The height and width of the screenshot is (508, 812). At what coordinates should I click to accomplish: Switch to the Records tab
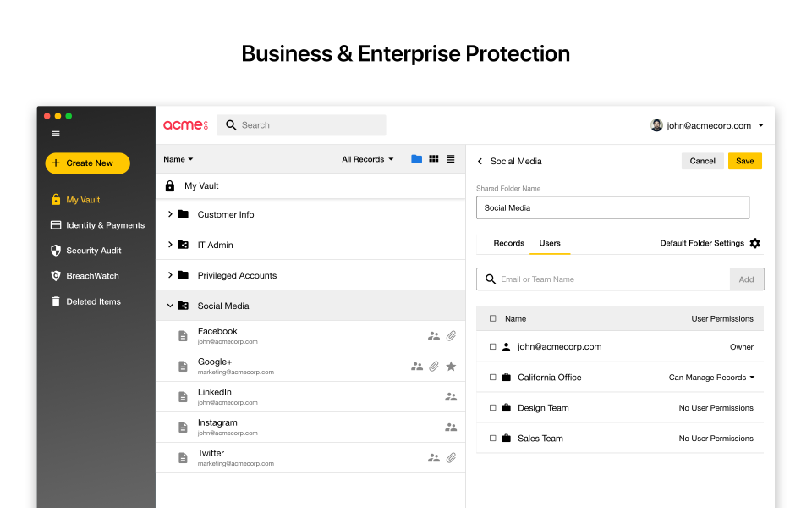point(508,243)
